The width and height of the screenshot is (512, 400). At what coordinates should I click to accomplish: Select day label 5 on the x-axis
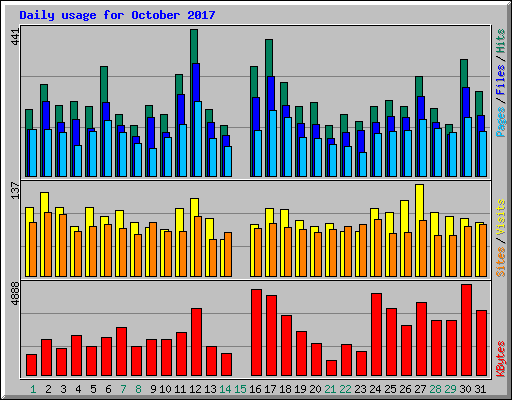[x=93, y=389]
